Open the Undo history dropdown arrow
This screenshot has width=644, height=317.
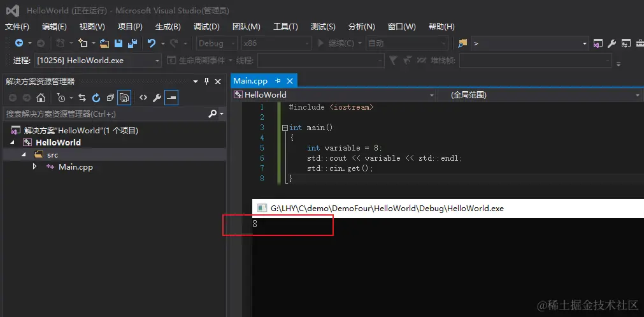pos(162,43)
